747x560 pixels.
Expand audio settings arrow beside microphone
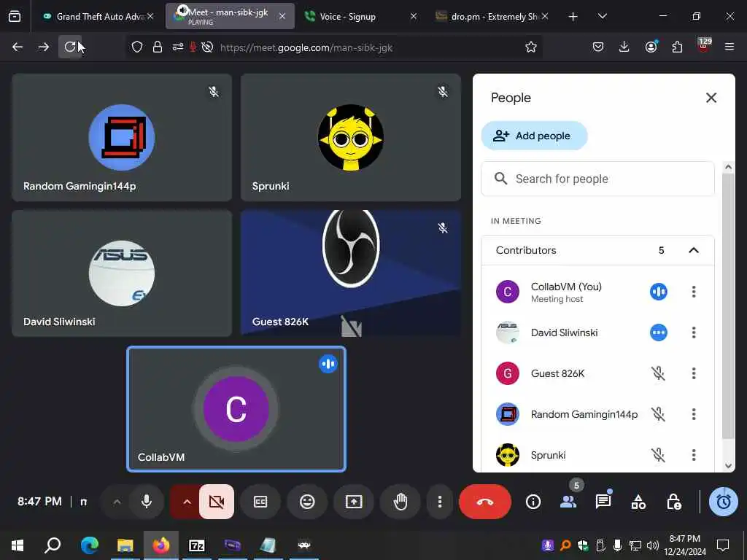tap(117, 502)
